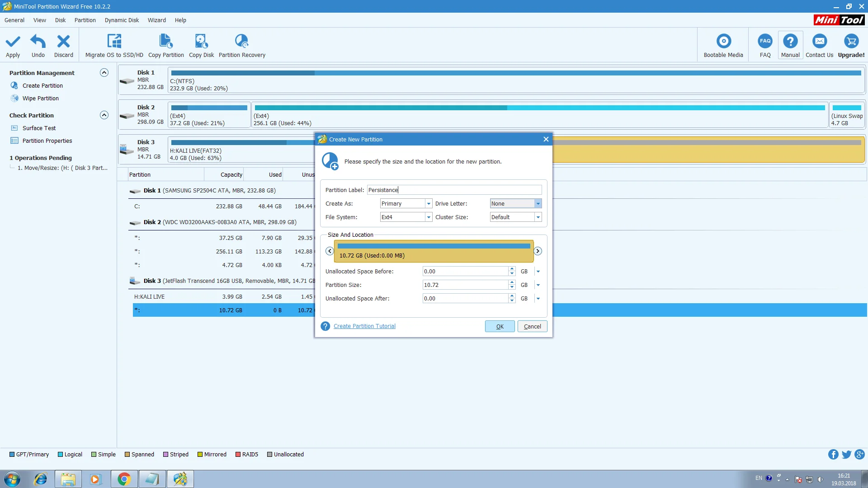
Task: Click the Discard X icon
Action: click(x=63, y=42)
